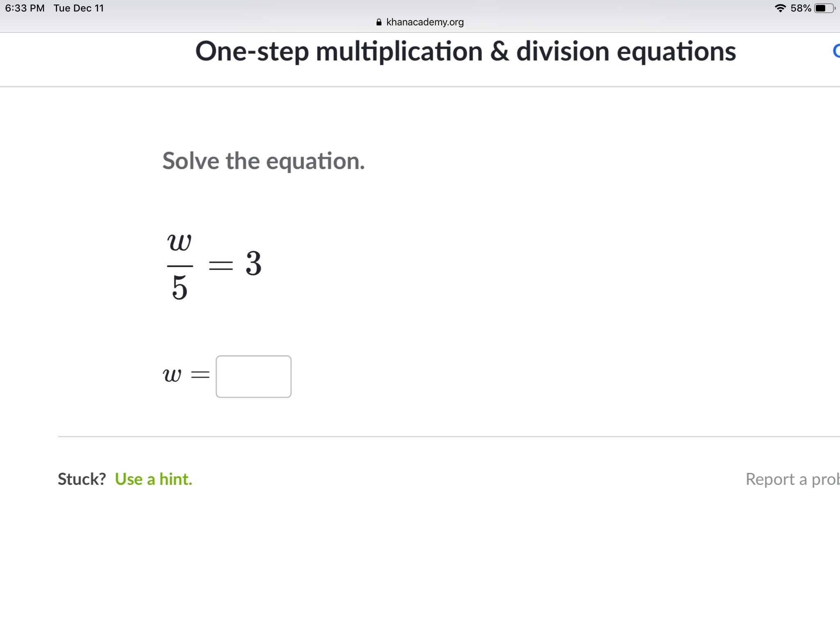Tap the 'Tue Dec 11' date

[79, 8]
